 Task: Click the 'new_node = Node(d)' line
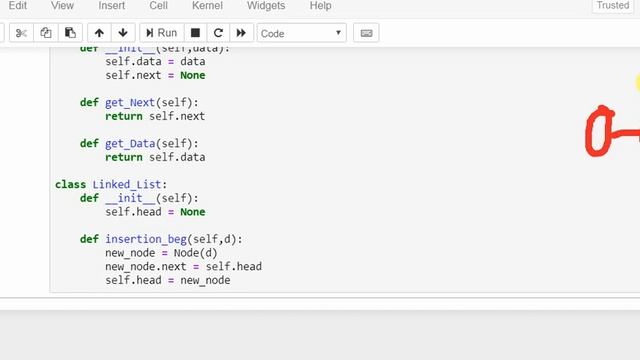click(161, 253)
